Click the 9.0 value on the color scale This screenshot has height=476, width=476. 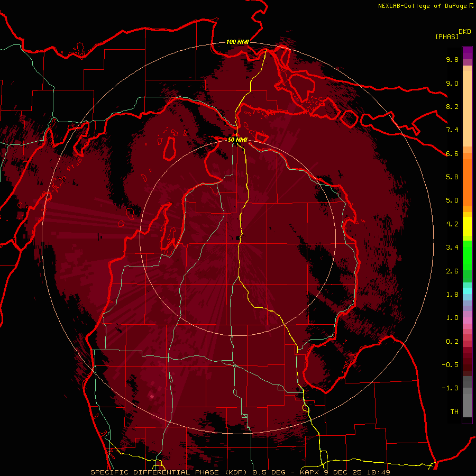click(452, 83)
